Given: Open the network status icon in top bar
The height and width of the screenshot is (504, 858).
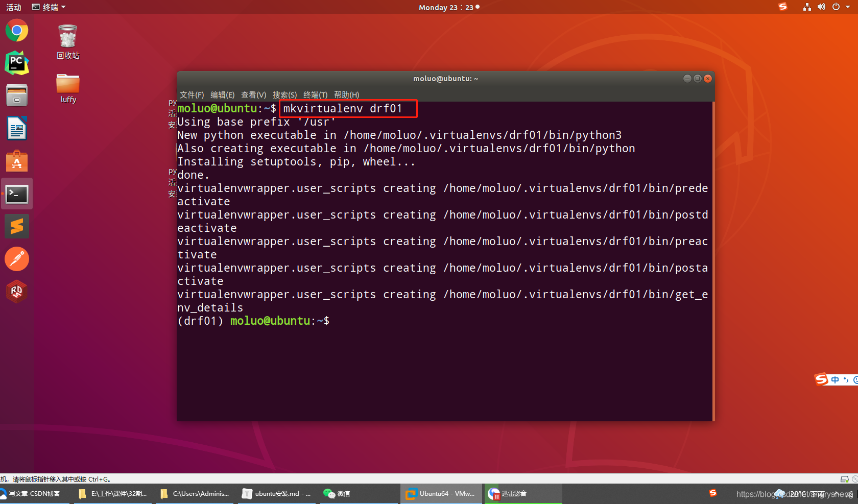Looking at the screenshot, I should pos(807,7).
